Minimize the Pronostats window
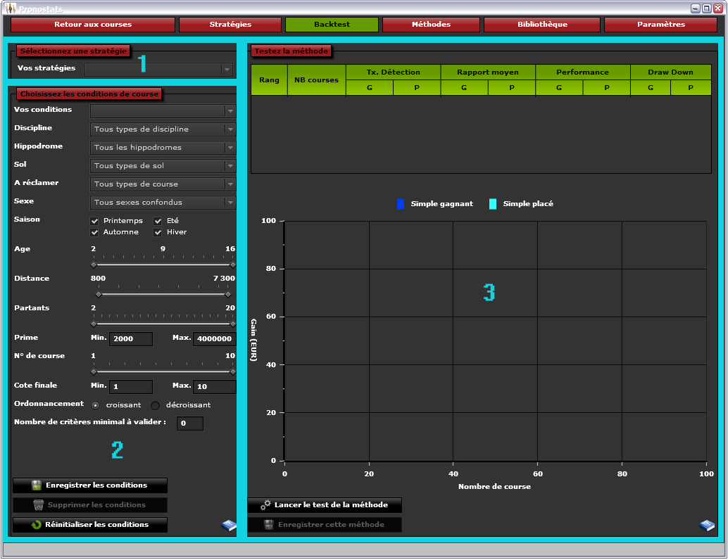The width and height of the screenshot is (728, 560). tap(696, 8)
